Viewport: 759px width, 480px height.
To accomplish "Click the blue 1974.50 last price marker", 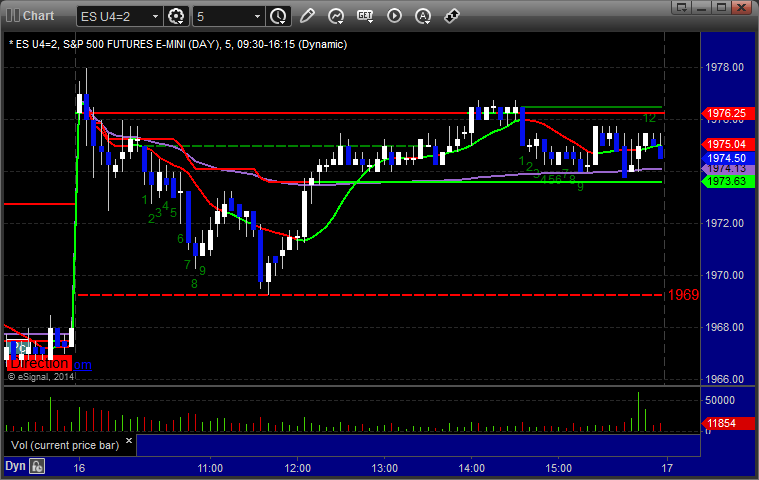I will pyautogui.click(x=728, y=158).
